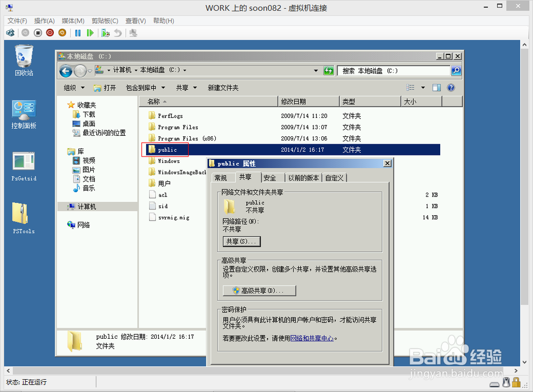The width and height of the screenshot is (533, 392).
Task: Open the address bar history dropdown
Action: 316,71
